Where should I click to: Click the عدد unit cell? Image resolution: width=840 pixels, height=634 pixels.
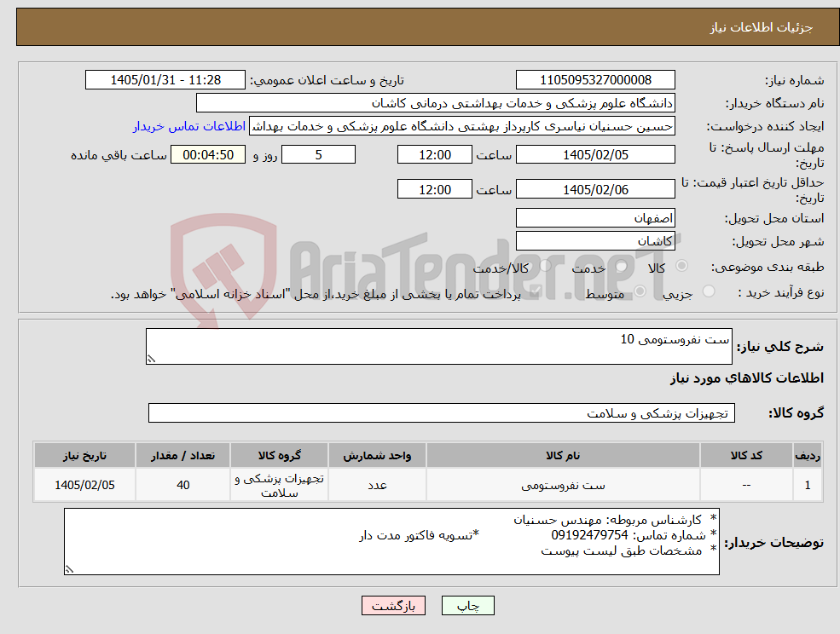(x=377, y=485)
